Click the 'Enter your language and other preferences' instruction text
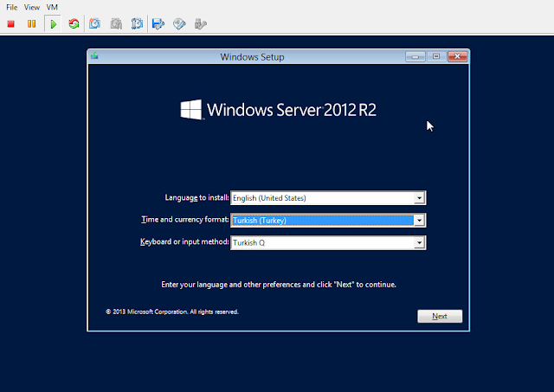This screenshot has height=392, width=554. pyautogui.click(x=279, y=285)
